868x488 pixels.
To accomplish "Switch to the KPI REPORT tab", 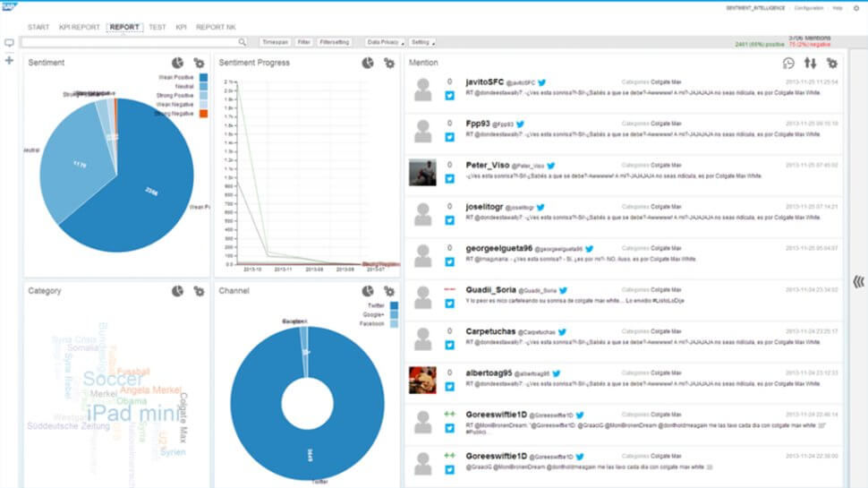I will click(79, 27).
